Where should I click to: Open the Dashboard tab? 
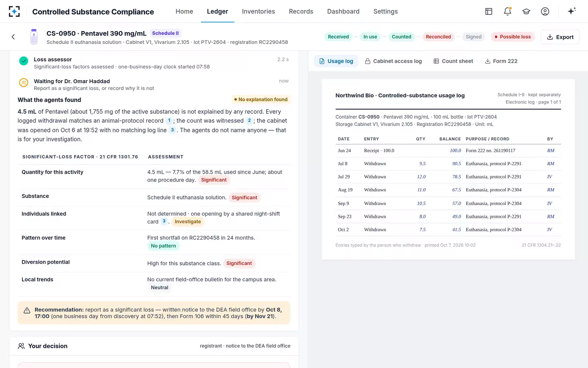click(343, 11)
